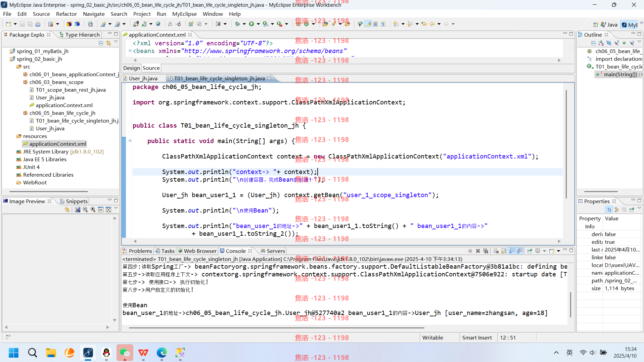Toggle Show Console on standard out change

click(512, 251)
